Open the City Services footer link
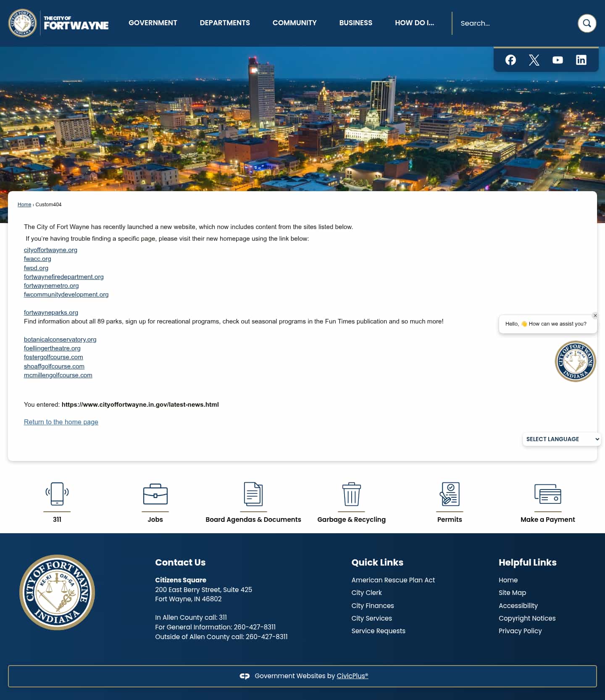This screenshot has width=605, height=700. (372, 618)
